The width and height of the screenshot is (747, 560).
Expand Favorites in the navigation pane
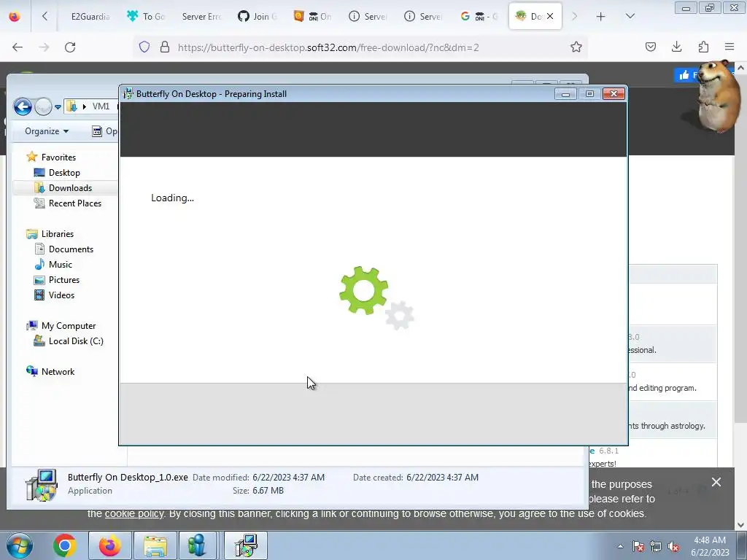click(x=58, y=157)
